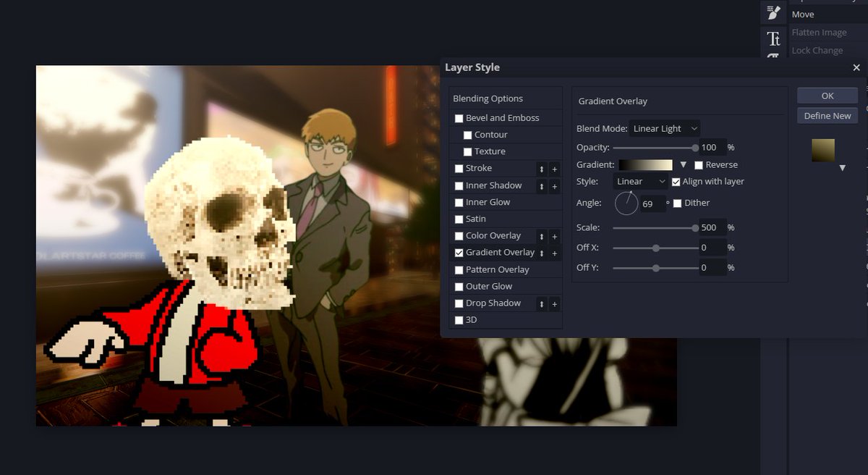Click the Off X value field

(712, 248)
